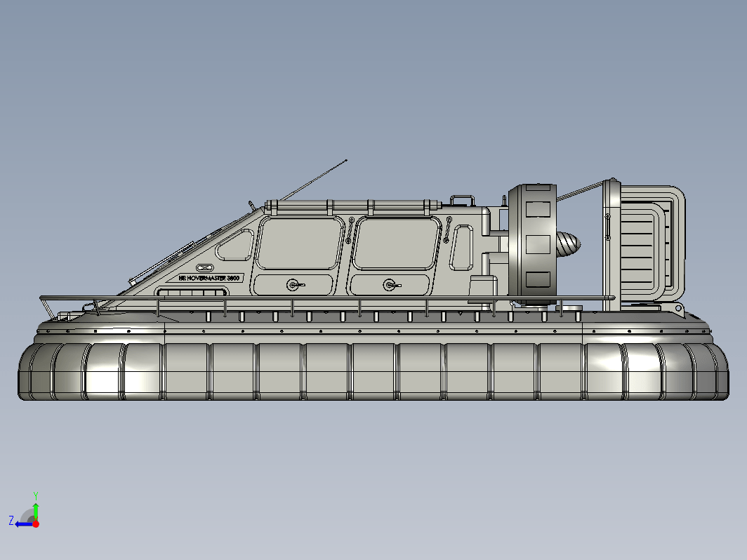Select the small triangular cabin window

coord(234,245)
